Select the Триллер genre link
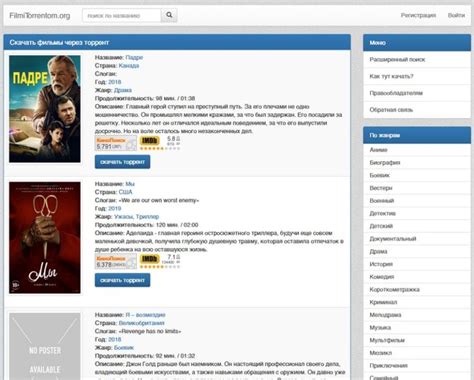The image size is (474, 380). (147, 217)
